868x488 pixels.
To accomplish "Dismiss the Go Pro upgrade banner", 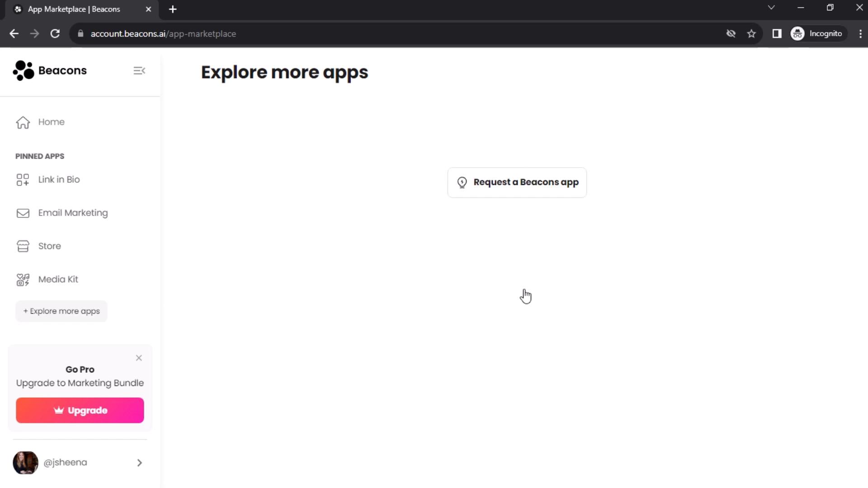I will [x=138, y=357].
